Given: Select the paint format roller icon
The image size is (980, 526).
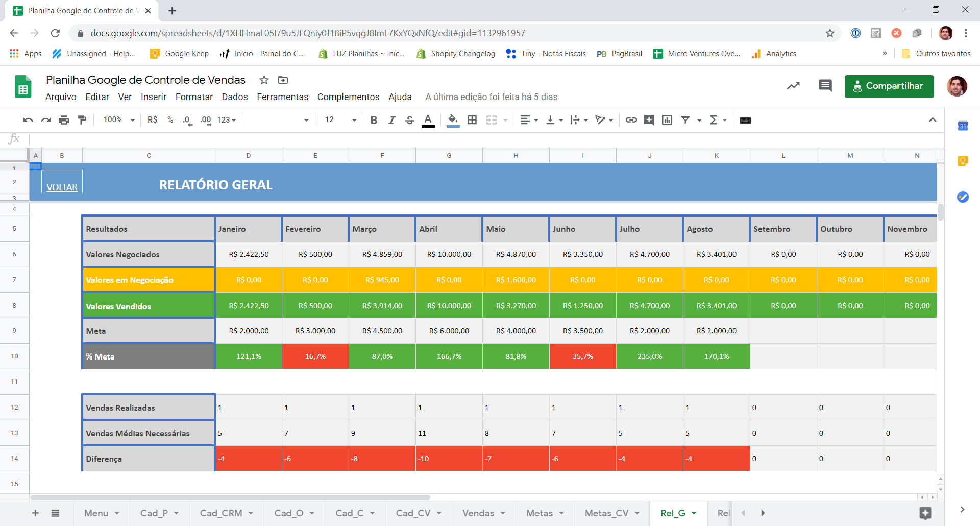Looking at the screenshot, I should pos(82,120).
